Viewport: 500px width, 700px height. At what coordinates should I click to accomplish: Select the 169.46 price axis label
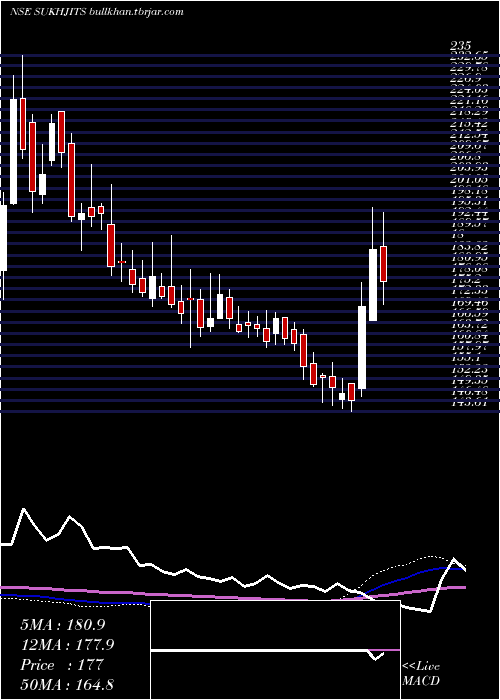[469, 303]
